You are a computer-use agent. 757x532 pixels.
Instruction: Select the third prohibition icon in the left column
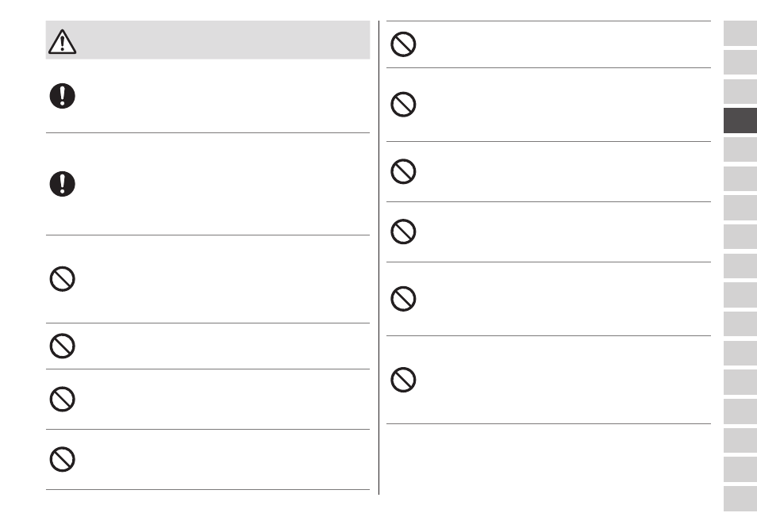[x=62, y=399]
